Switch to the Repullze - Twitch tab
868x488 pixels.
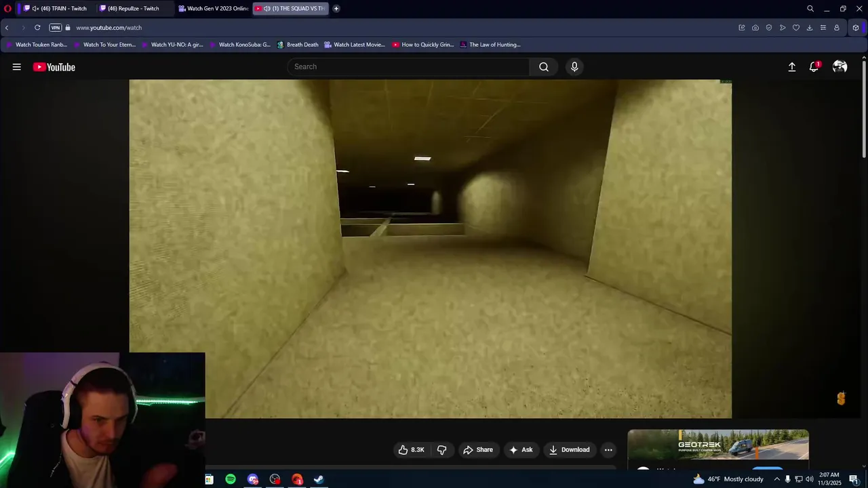[x=134, y=9]
